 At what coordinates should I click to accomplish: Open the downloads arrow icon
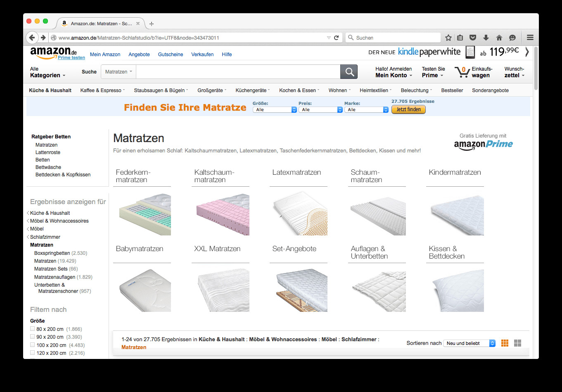coord(486,38)
